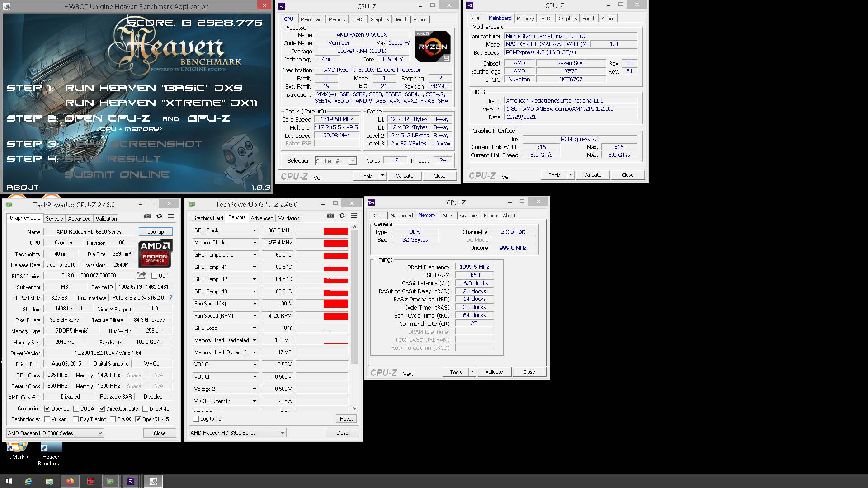This screenshot has width=868, height=488.
Task: Expand the GPU Temperature sensor dropdown
Action: click(x=255, y=255)
